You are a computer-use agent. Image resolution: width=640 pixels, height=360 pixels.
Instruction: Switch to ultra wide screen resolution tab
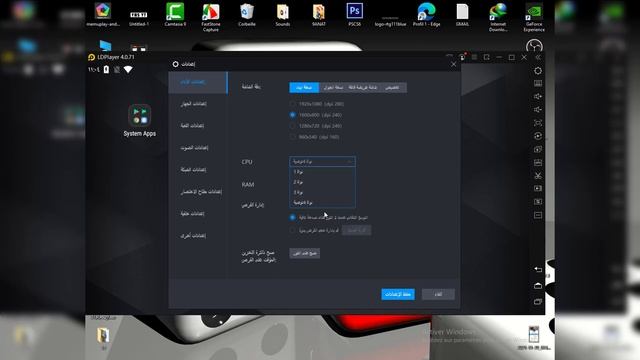pos(362,87)
